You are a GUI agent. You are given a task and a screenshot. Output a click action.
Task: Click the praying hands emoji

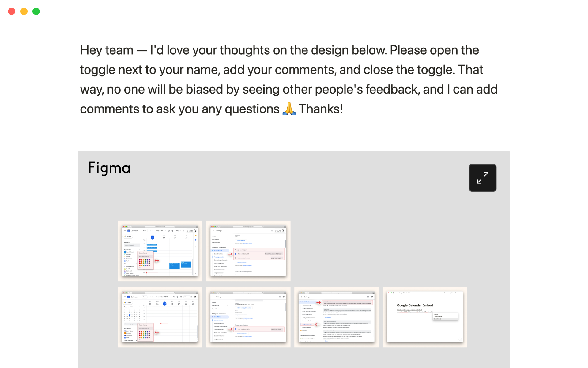click(x=289, y=109)
